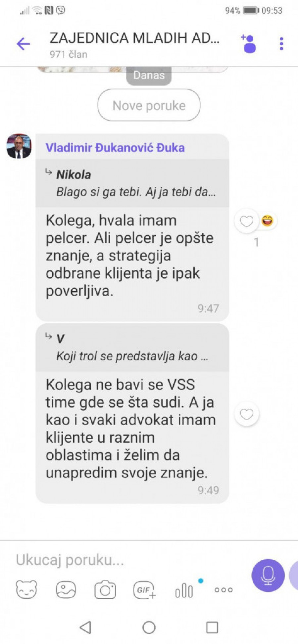Image resolution: width=298 pixels, height=644 pixels.
Task: Like the 9:49 message with heart
Action: click(x=246, y=414)
